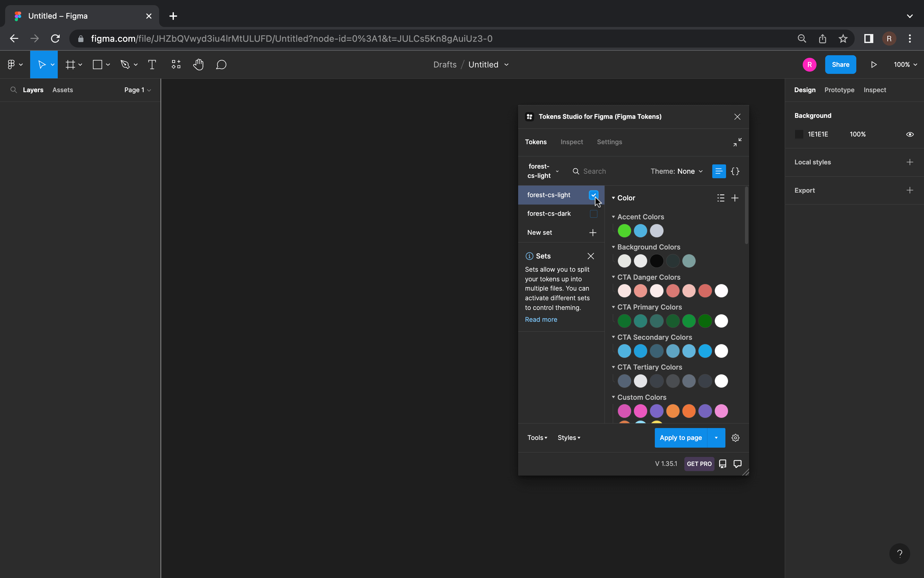Open the forest-cs-light set selector dropdown

coord(543,171)
